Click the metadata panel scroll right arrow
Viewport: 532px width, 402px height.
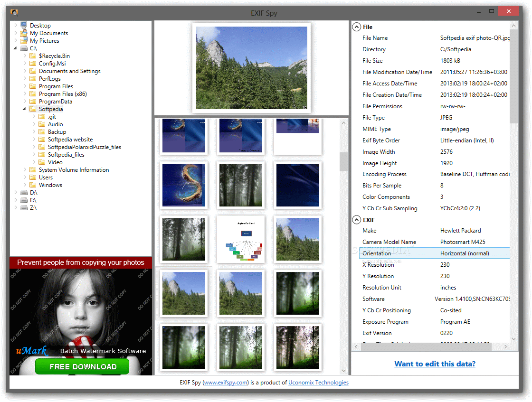coord(505,346)
